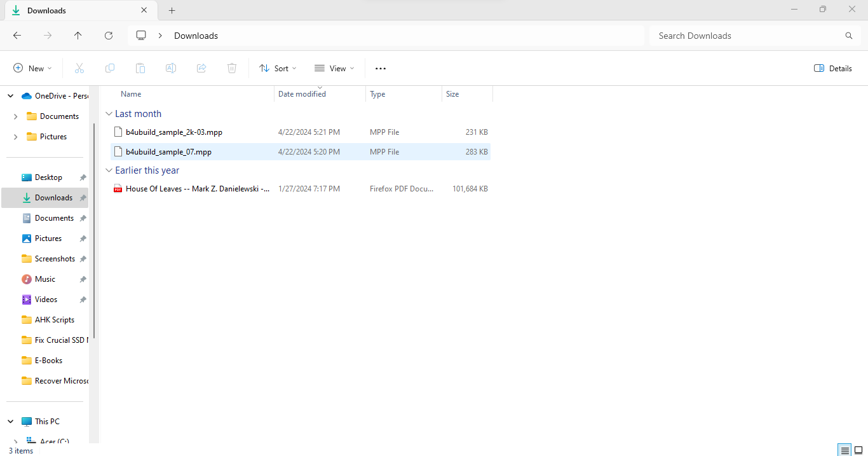Sort by Type column header
The height and width of the screenshot is (456, 868).
[377, 94]
